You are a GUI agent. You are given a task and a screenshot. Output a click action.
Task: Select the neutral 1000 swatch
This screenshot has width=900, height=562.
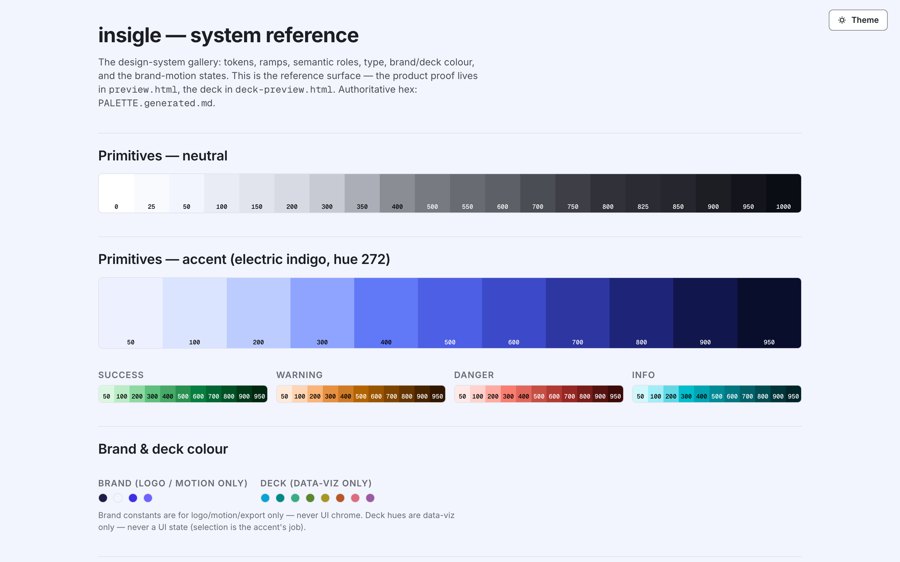[x=783, y=193]
